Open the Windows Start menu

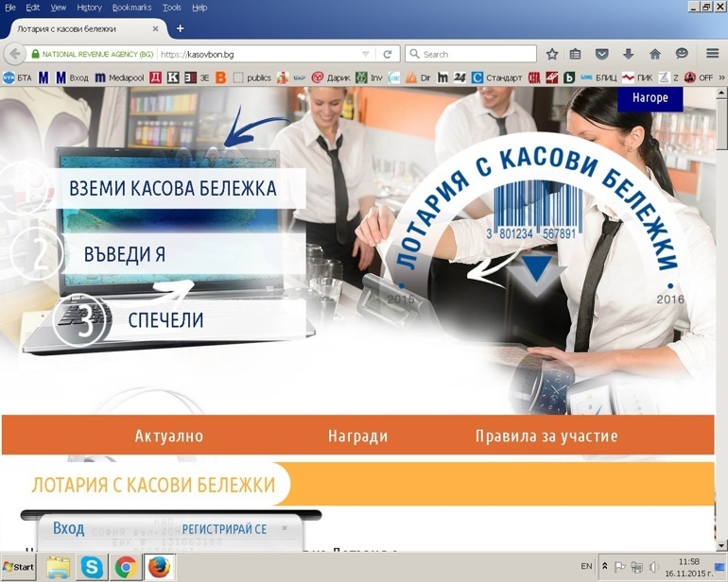pyautogui.click(x=18, y=567)
